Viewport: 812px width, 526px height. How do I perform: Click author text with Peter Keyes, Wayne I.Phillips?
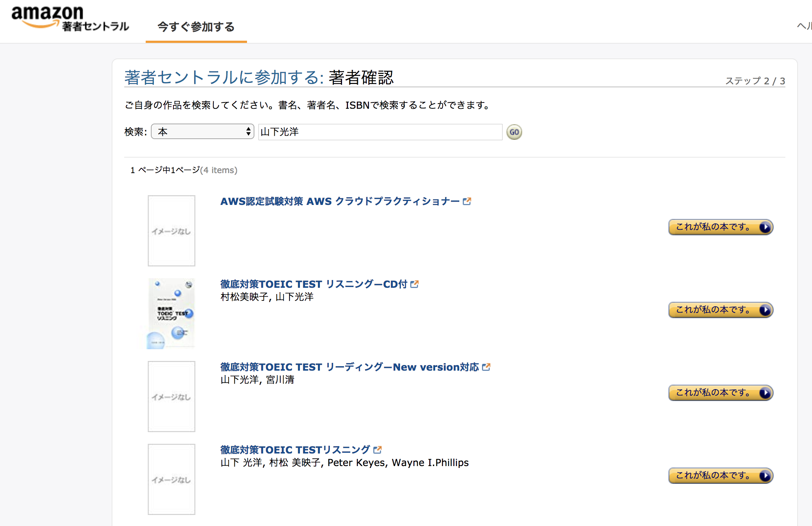coord(345,462)
